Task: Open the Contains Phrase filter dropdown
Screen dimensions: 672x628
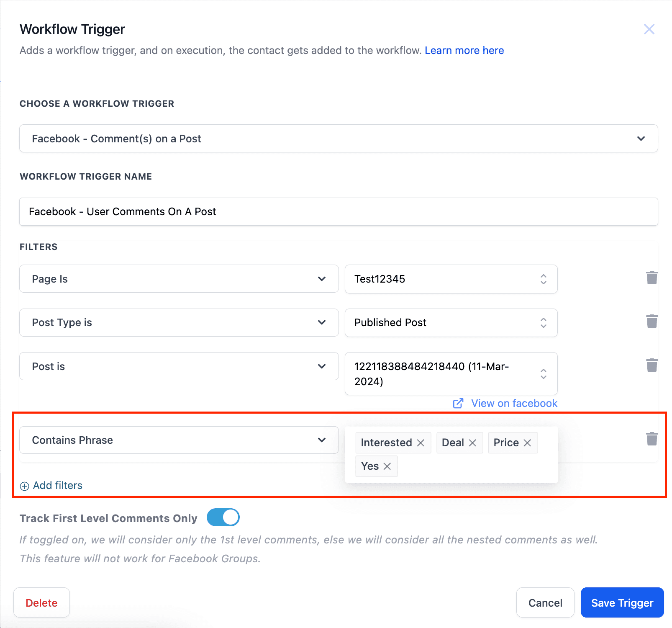Action: click(x=179, y=440)
